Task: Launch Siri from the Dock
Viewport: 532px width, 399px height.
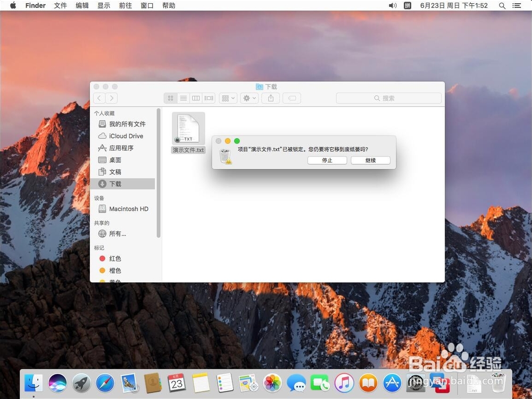Action: tap(57, 383)
